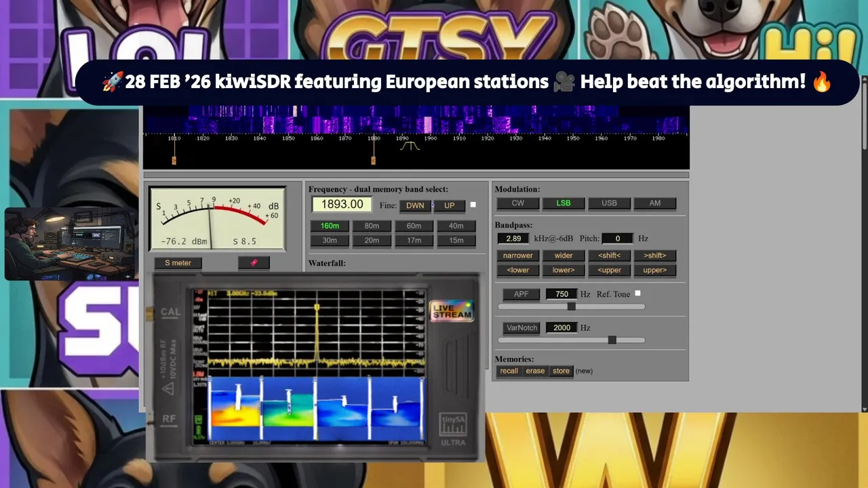
Task: Click the band marker at 1880 kHz
Action: pyautogui.click(x=373, y=160)
